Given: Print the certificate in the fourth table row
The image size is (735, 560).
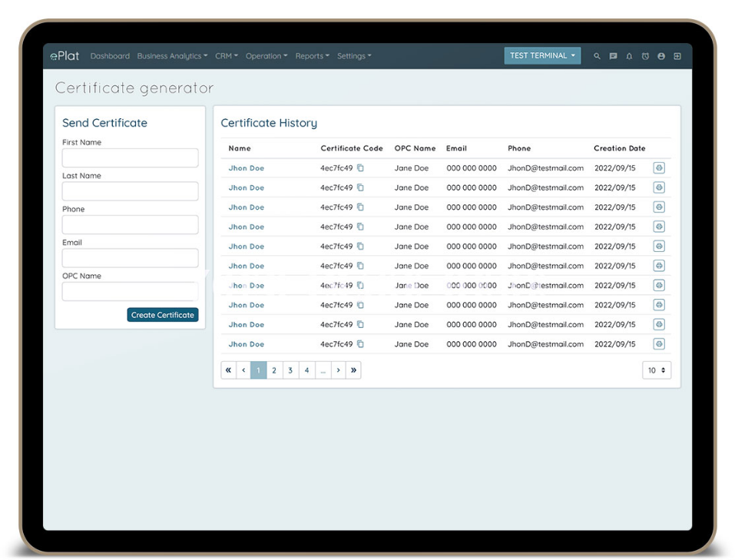Looking at the screenshot, I should click(x=659, y=227).
